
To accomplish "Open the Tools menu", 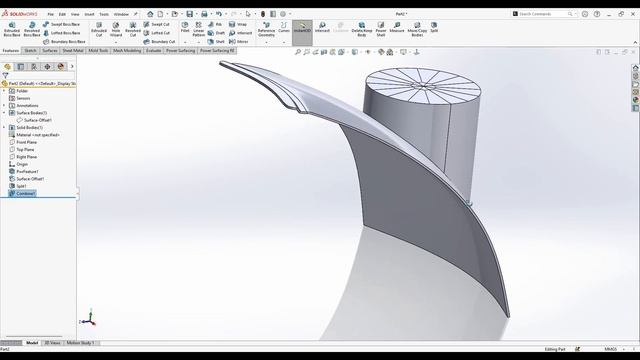I will [104, 14].
